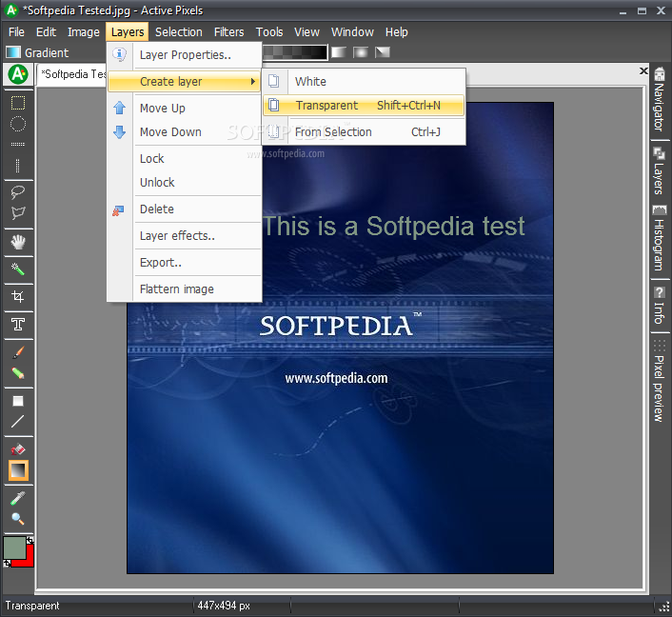This screenshot has height=617, width=672.
Task: Select the Paint bucket fill tool
Action: pyautogui.click(x=18, y=449)
